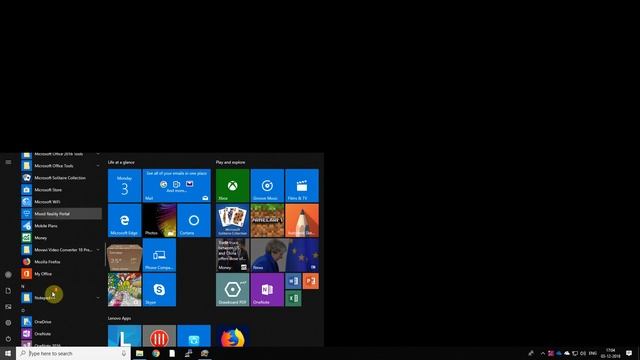Show hidden system tray icons chevron
This screenshot has width=640, height=360.
coord(542,353)
